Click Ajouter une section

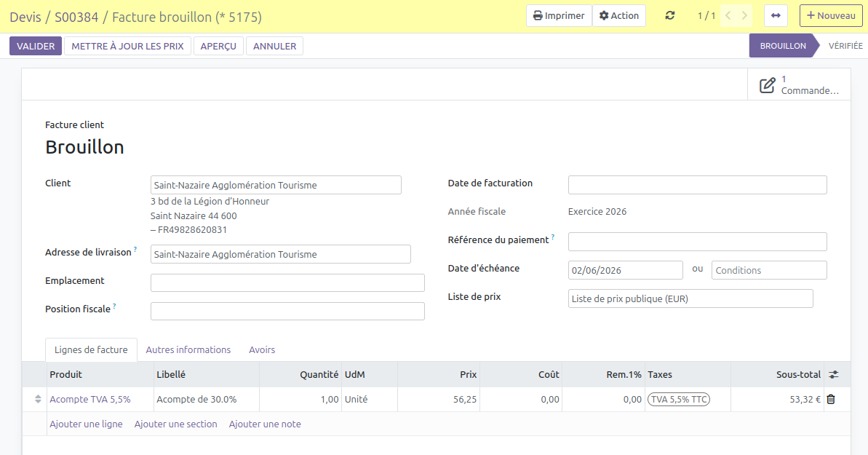pyautogui.click(x=175, y=424)
